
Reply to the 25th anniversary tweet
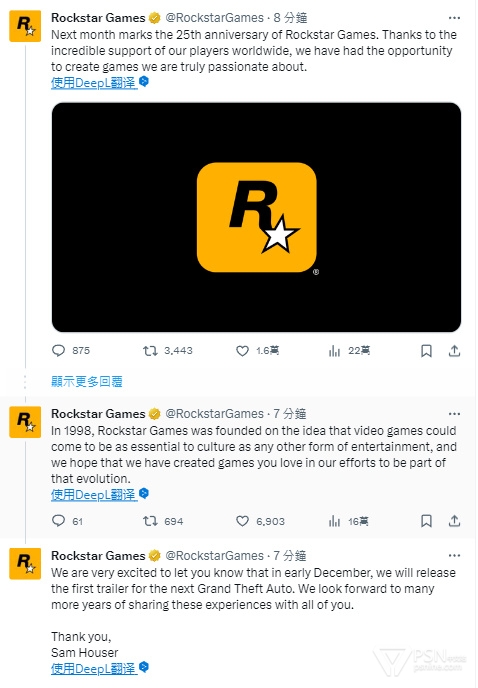(x=58, y=351)
